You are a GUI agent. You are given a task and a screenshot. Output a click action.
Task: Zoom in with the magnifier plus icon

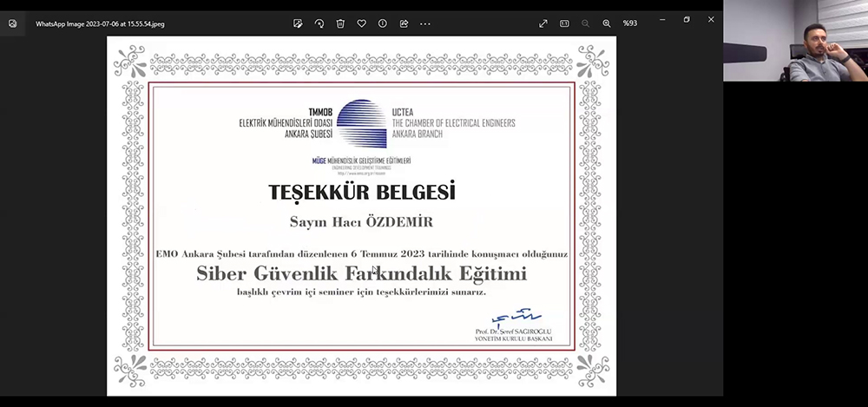click(607, 23)
